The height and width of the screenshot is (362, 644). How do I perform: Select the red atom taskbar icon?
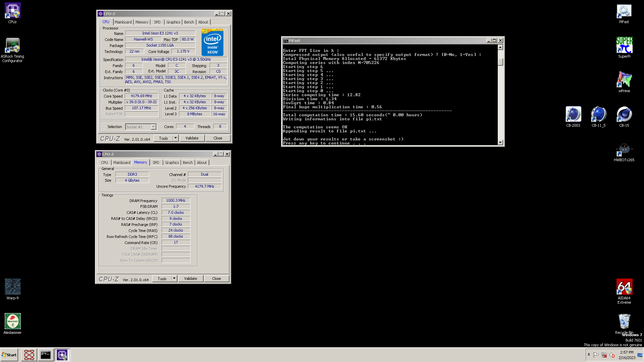click(x=29, y=355)
